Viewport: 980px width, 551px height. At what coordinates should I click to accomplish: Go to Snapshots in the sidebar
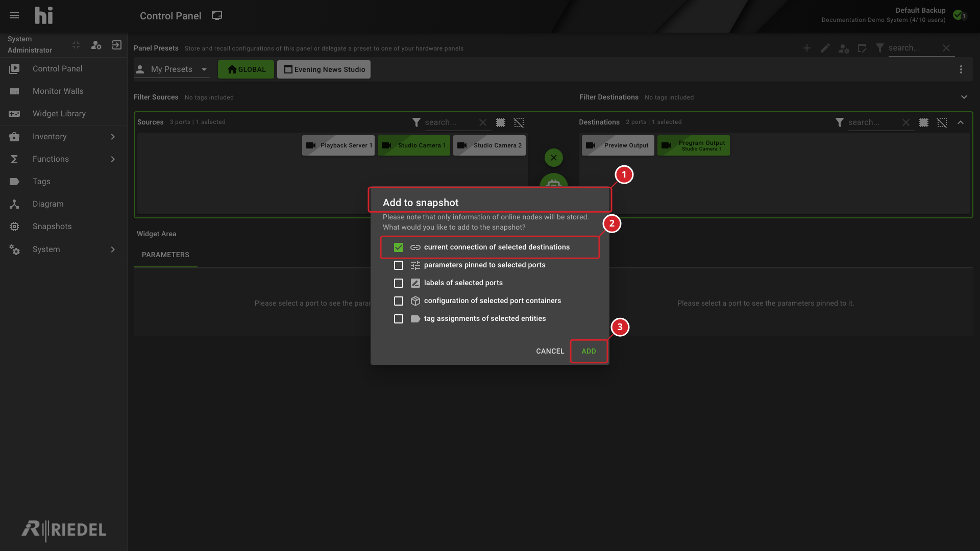click(x=64, y=227)
